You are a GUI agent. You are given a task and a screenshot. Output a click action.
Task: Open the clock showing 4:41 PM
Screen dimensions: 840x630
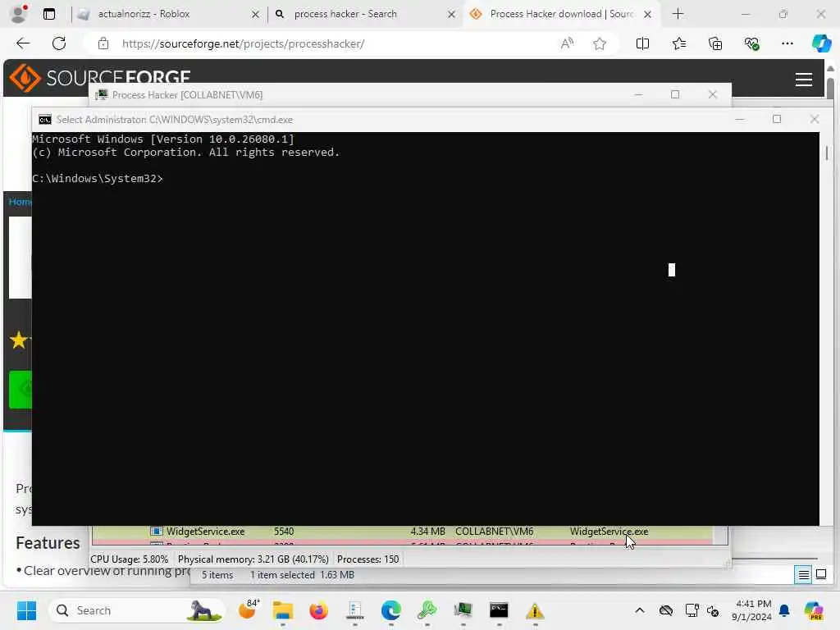pyautogui.click(x=753, y=610)
